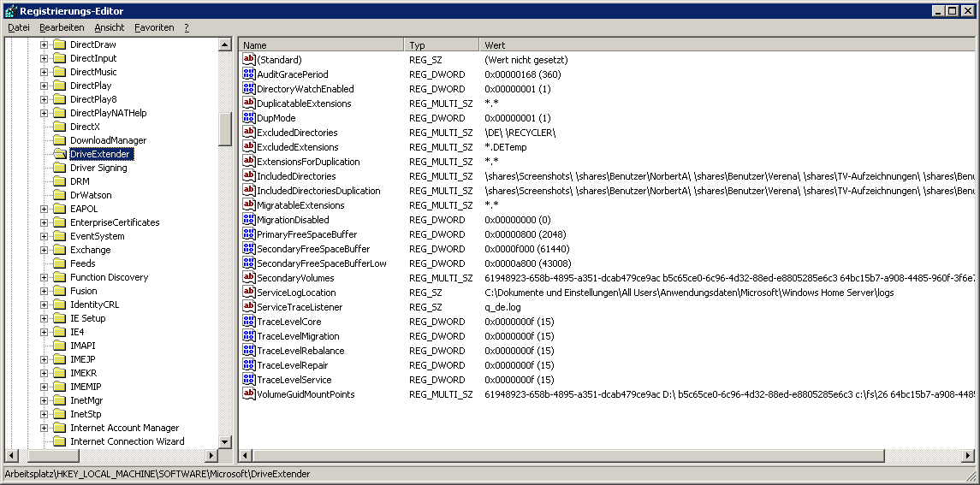Screen dimensions: 980x485
Task: Click the ExcludedExtensions value icon
Action: [249, 147]
